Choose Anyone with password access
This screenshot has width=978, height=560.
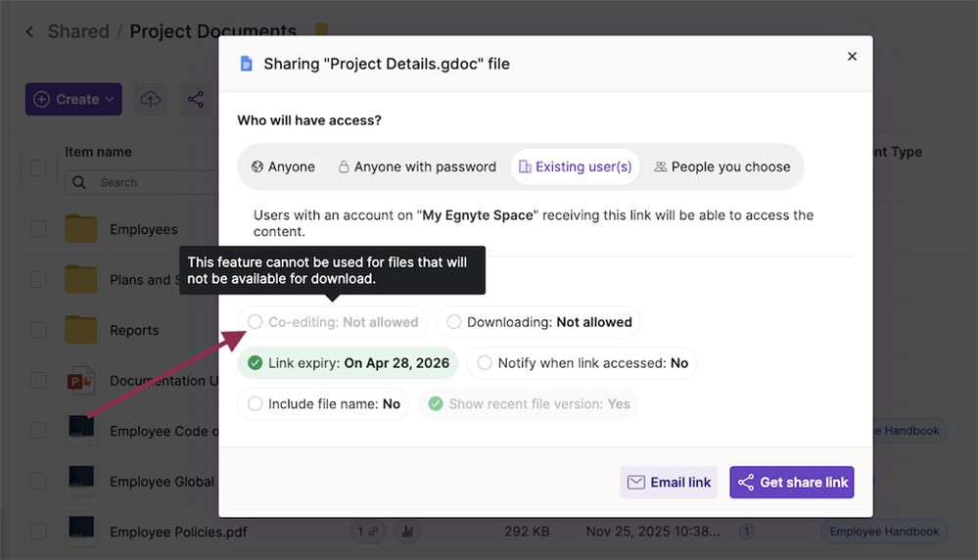[x=417, y=166]
